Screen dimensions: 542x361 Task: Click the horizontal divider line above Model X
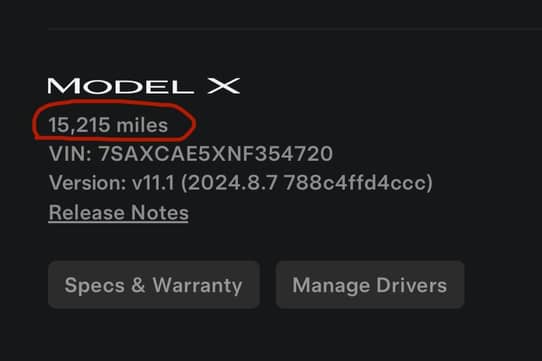[295, 29]
